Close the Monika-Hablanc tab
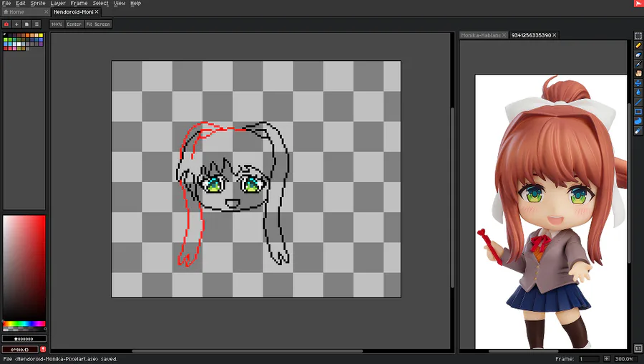644x364 pixels. pos(504,35)
